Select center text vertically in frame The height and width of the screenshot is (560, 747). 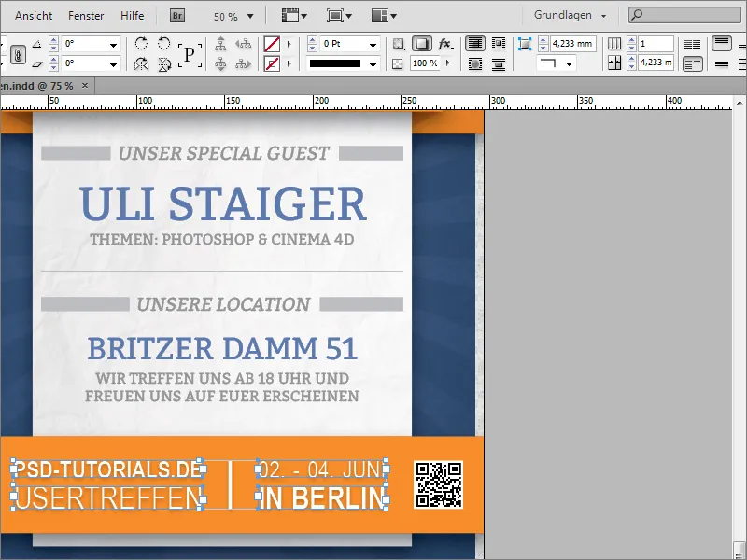tap(722, 63)
